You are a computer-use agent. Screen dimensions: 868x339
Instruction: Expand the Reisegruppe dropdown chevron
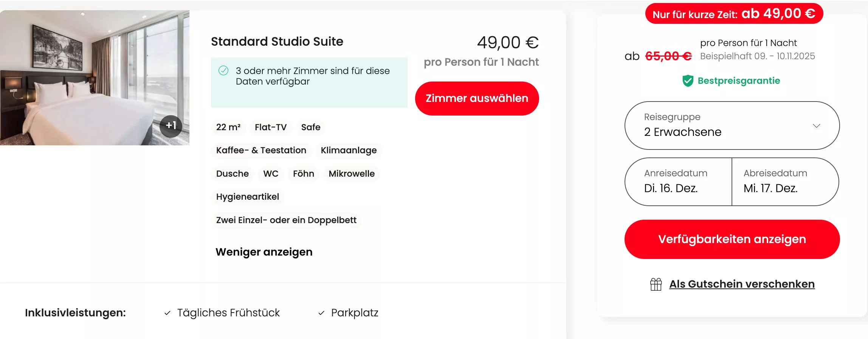click(817, 126)
